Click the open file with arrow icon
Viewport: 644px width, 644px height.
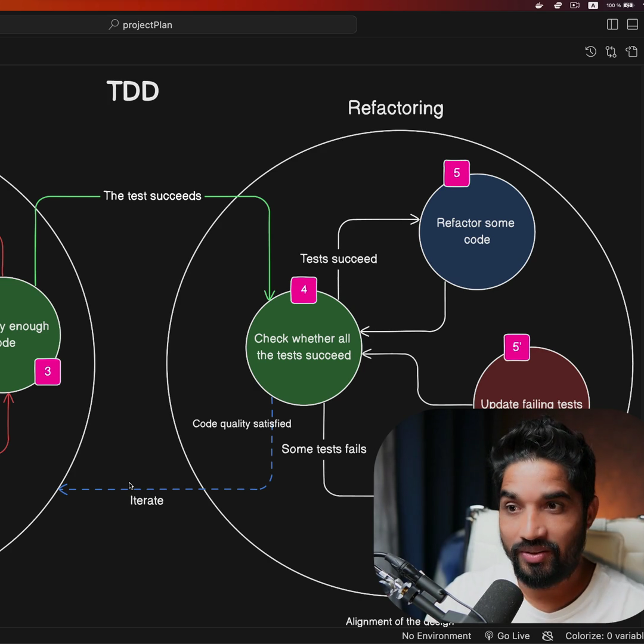pos(631,52)
